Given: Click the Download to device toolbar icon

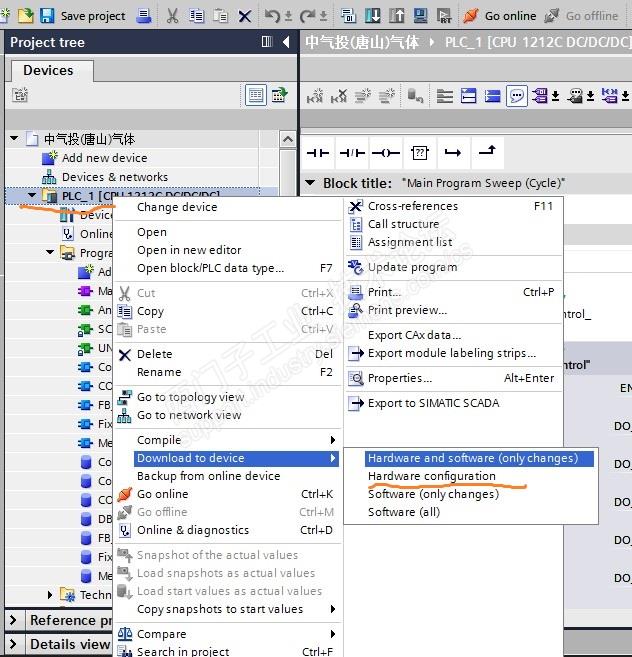Looking at the screenshot, I should click(x=372, y=16).
